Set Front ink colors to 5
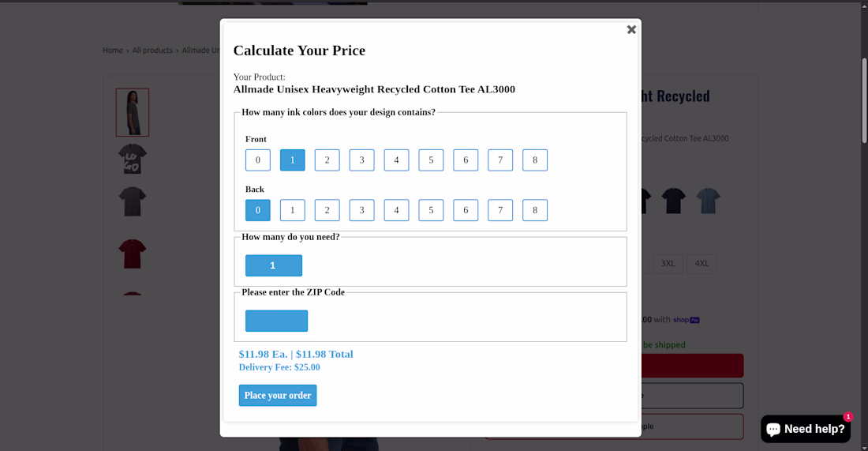This screenshot has width=868, height=451. (431, 160)
